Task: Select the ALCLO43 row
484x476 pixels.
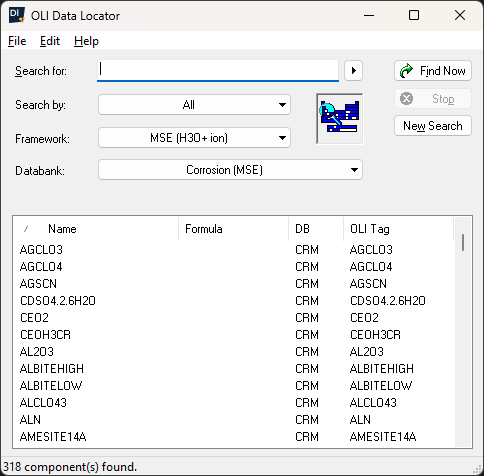Action: point(234,403)
